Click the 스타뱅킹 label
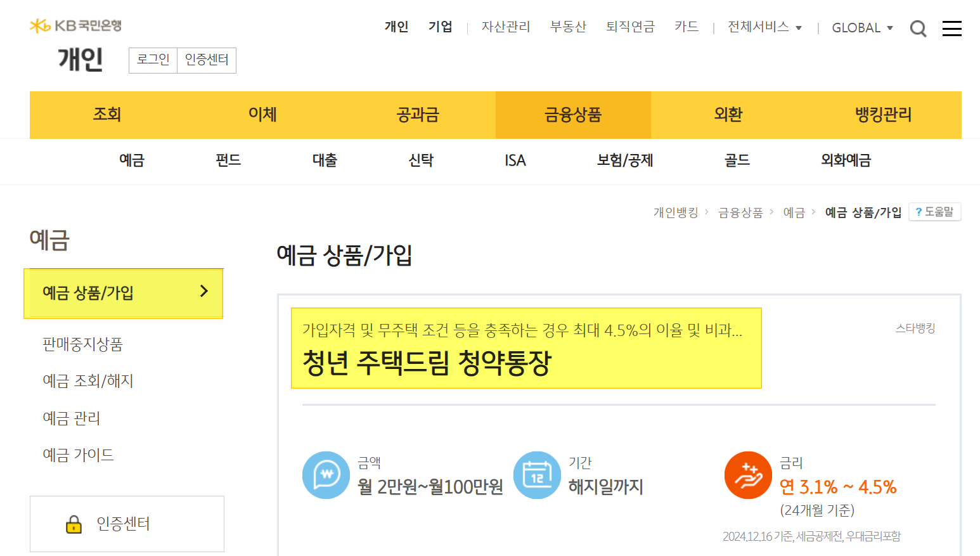Screen dimensions: 980x556 (915, 328)
